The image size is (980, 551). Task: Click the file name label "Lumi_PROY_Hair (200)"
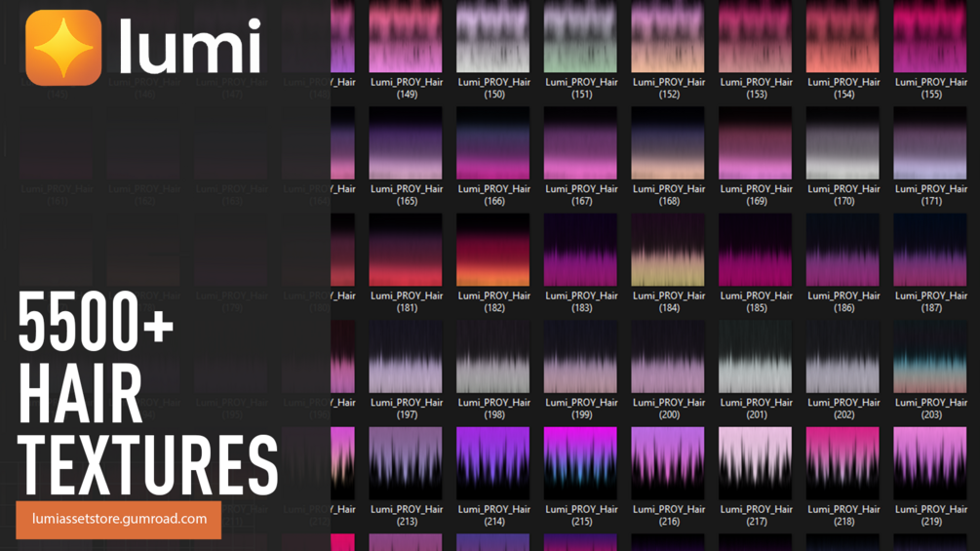669,409
